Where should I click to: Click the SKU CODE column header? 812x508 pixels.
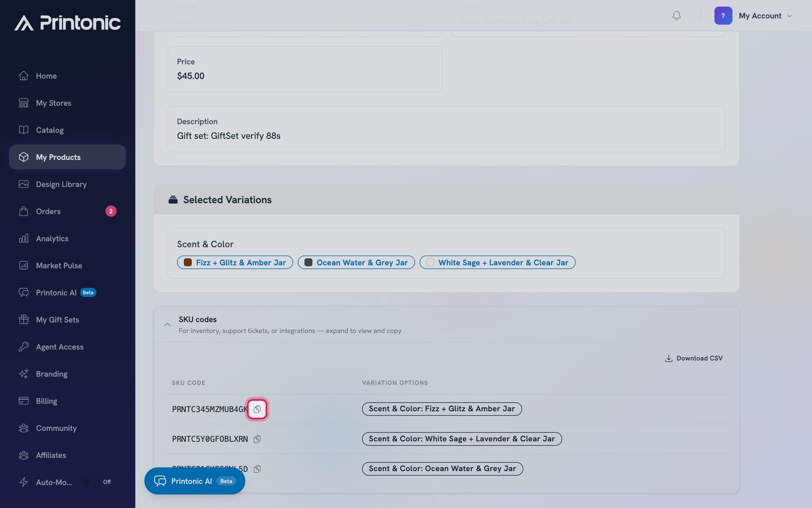pos(189,383)
